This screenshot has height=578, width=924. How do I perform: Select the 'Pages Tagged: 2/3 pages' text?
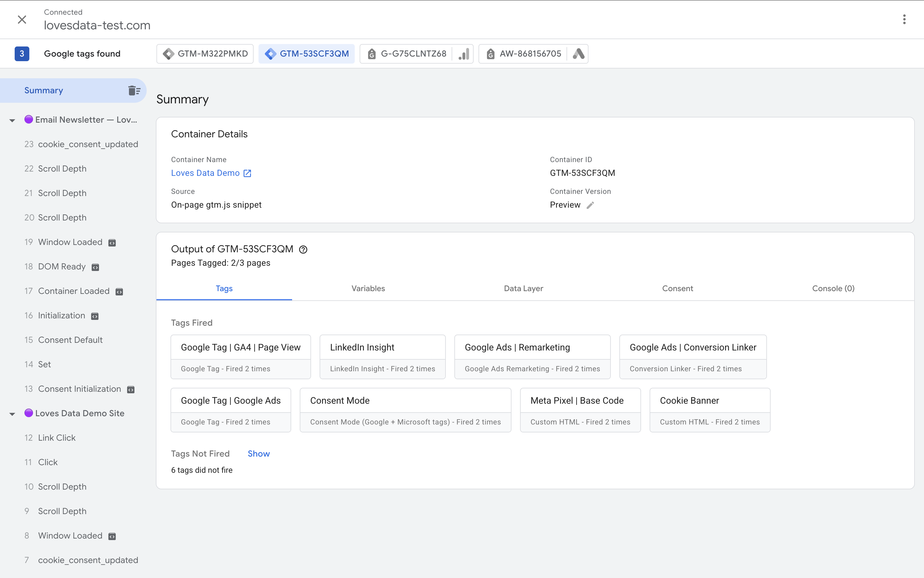pos(221,263)
